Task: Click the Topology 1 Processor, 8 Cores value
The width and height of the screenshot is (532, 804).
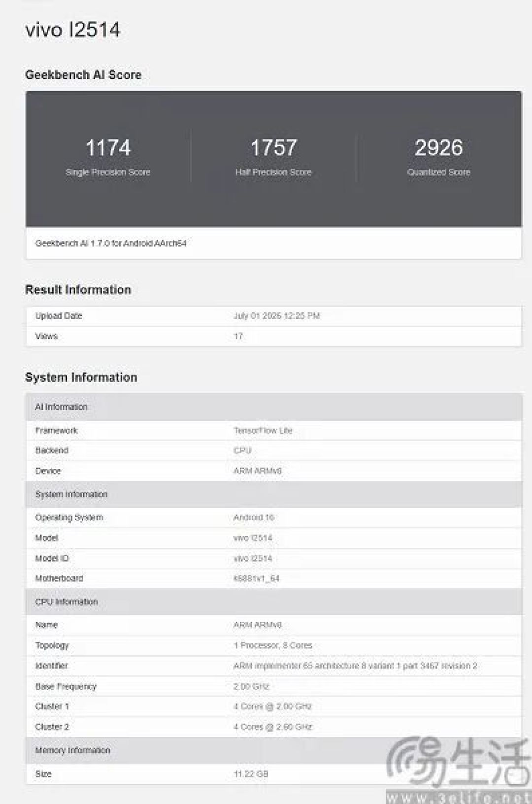Action: [273, 645]
